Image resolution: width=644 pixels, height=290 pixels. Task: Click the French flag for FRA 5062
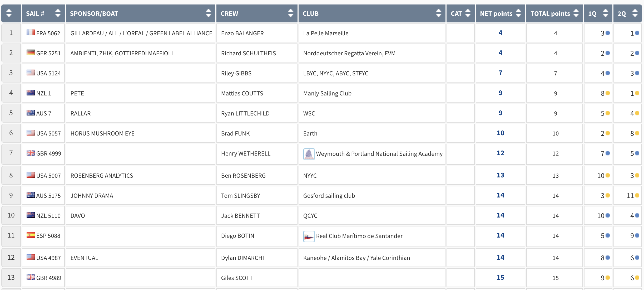(31, 33)
